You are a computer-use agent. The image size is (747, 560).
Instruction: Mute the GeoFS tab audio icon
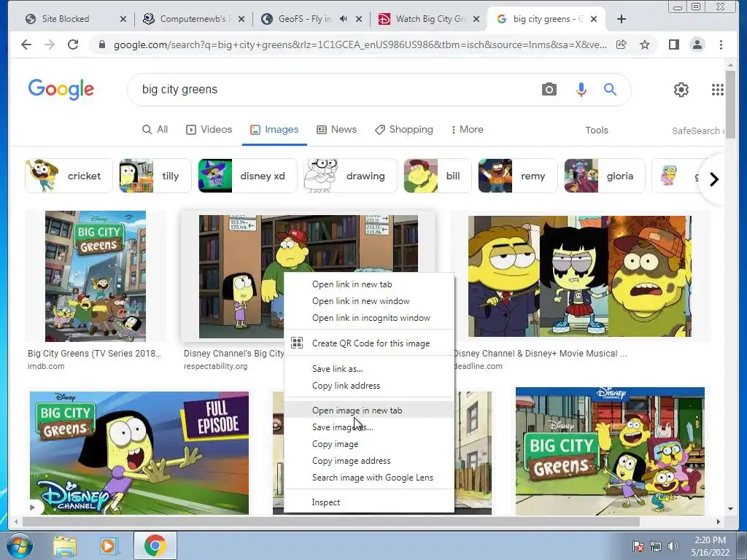pos(343,19)
